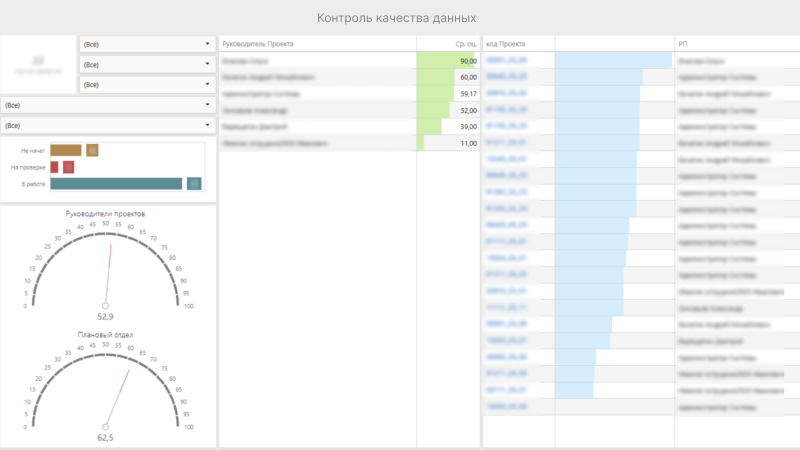Open the first (Все) filter dropdown
Screen dimensions: 800x450
pyautogui.click(x=147, y=44)
